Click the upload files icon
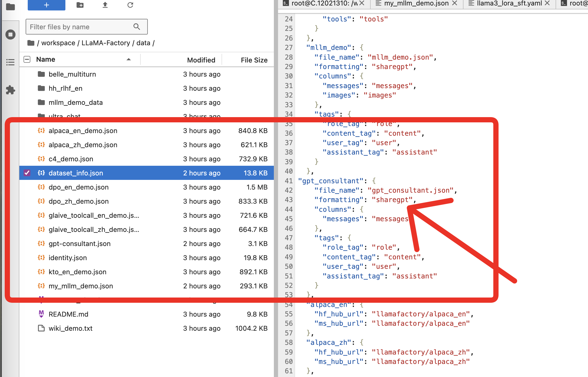Viewport: 588px width, 377px height. (105, 5)
